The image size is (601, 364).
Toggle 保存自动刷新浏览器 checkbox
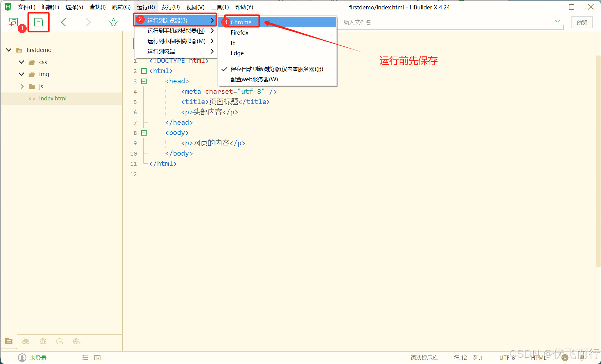[x=224, y=69]
